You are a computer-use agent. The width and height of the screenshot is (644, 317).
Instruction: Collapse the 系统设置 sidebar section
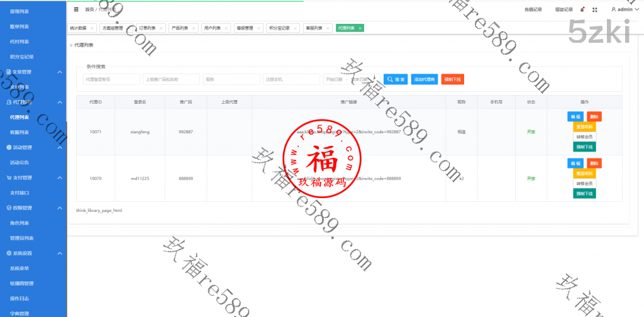(59, 253)
